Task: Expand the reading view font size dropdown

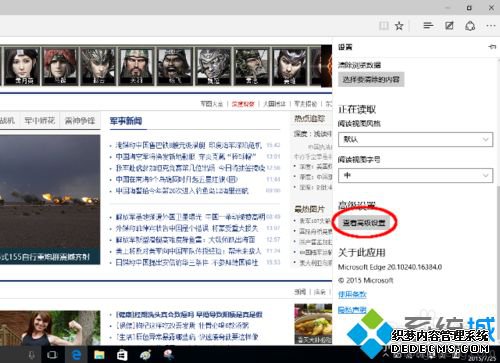Action: [415, 175]
